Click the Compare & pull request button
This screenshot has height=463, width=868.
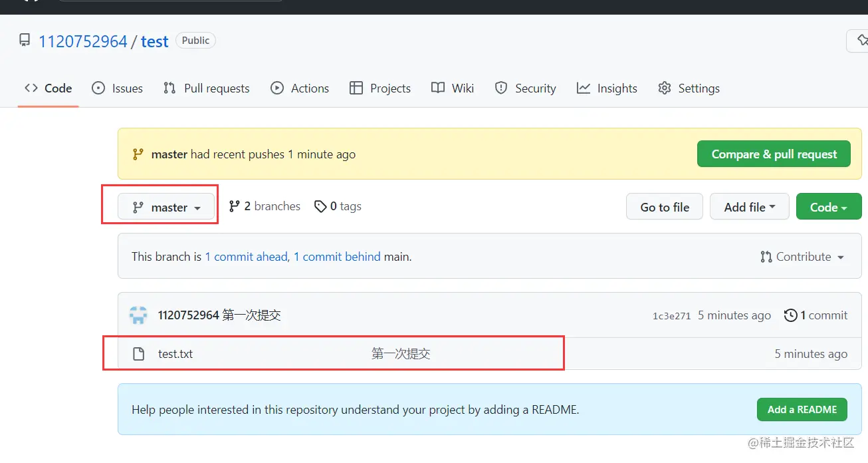(774, 154)
